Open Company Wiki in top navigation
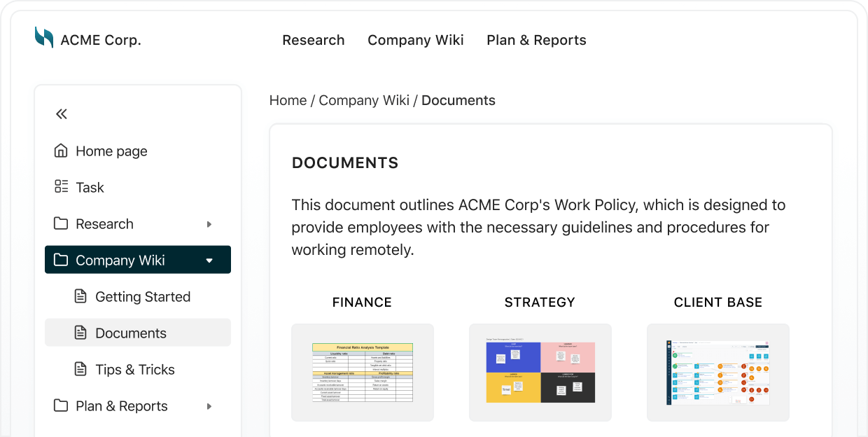 tap(415, 40)
